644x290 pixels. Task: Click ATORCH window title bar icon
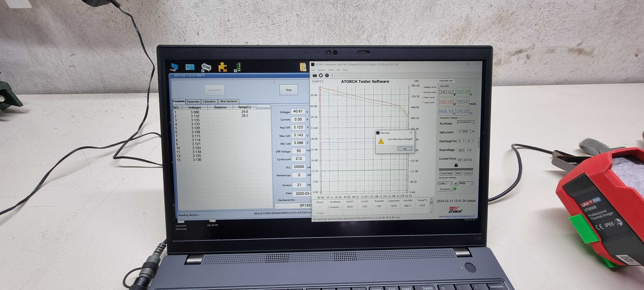pyautogui.click(x=313, y=65)
